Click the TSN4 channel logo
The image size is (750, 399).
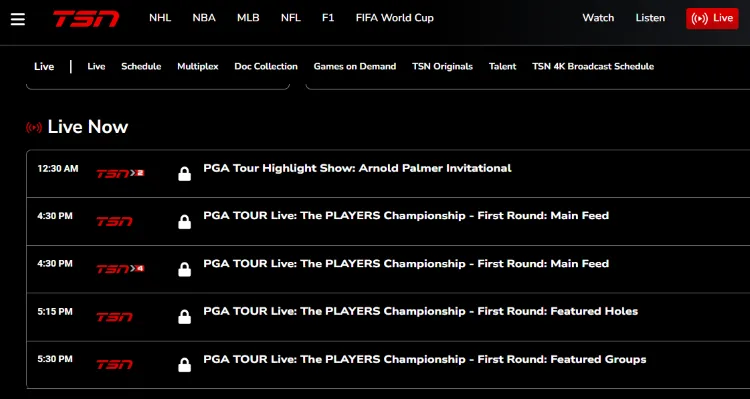[120, 269]
